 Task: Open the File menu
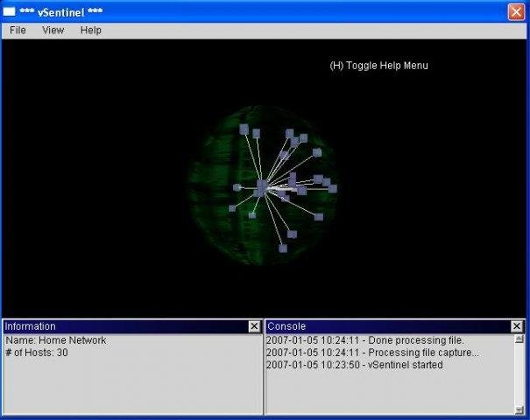click(x=18, y=31)
